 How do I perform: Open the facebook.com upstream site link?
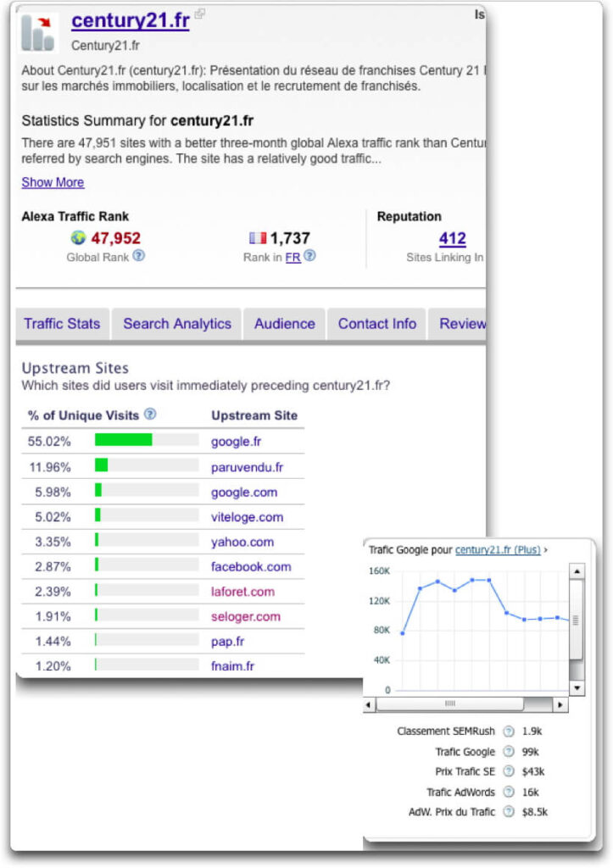(x=251, y=567)
